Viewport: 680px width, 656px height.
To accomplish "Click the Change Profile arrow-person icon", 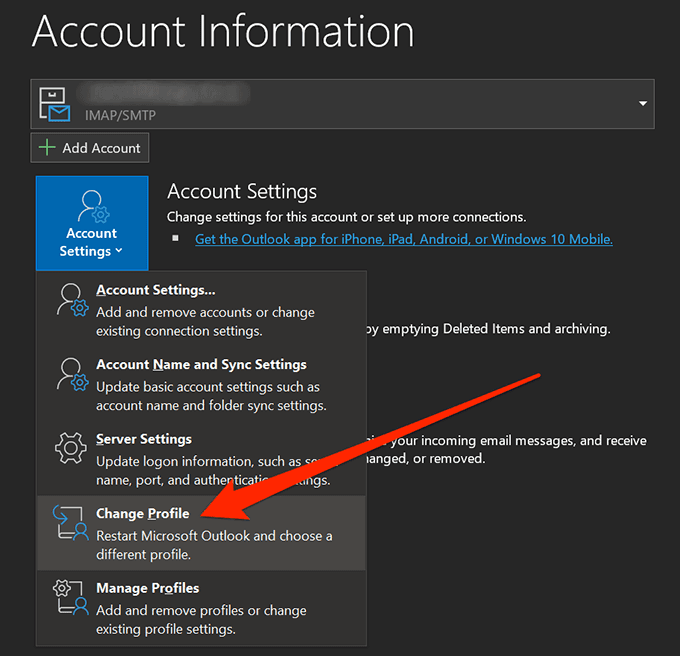I will tap(68, 524).
